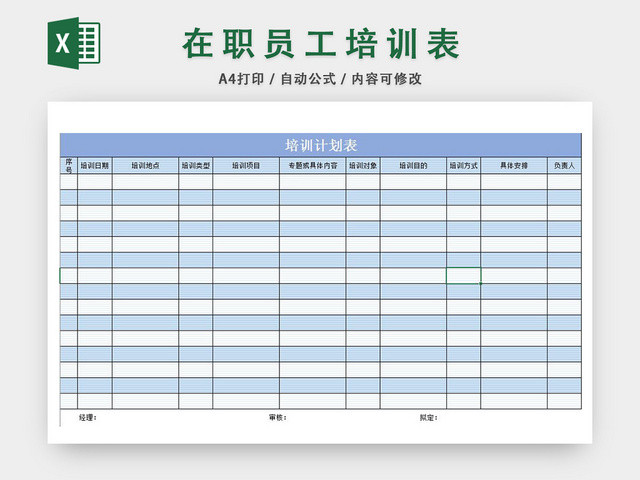640x480 pixels.
Task: Click the 培训计划表 table title bar
Action: pyautogui.click(x=320, y=145)
